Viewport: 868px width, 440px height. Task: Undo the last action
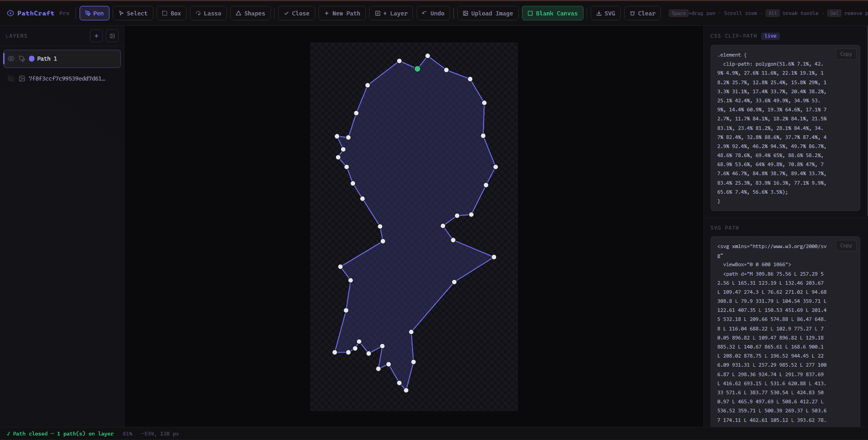tap(433, 13)
